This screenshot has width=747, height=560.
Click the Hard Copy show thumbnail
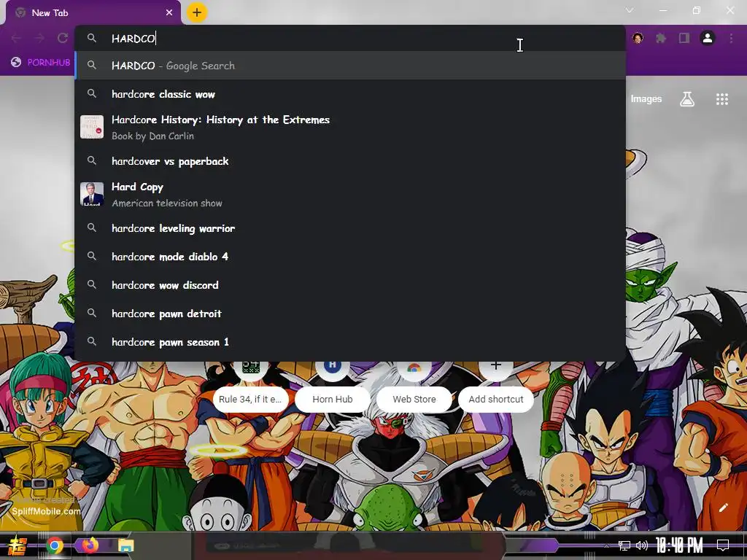[92, 194]
